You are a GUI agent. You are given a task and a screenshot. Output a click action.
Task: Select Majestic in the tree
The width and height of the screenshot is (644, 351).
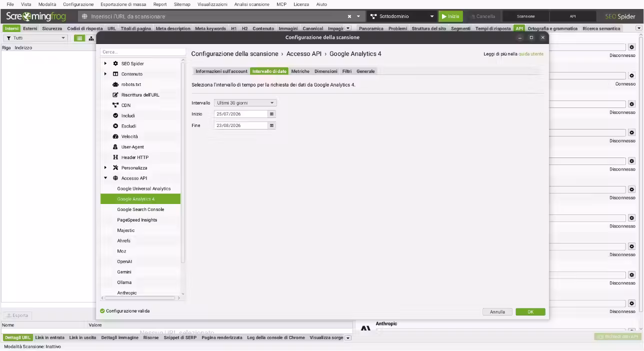click(x=126, y=230)
